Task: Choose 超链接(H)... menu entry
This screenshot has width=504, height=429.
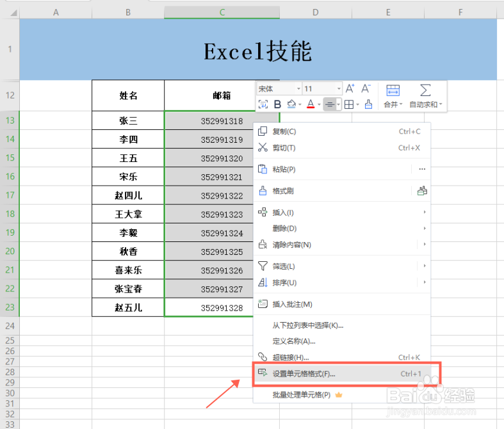Action: coord(342,357)
